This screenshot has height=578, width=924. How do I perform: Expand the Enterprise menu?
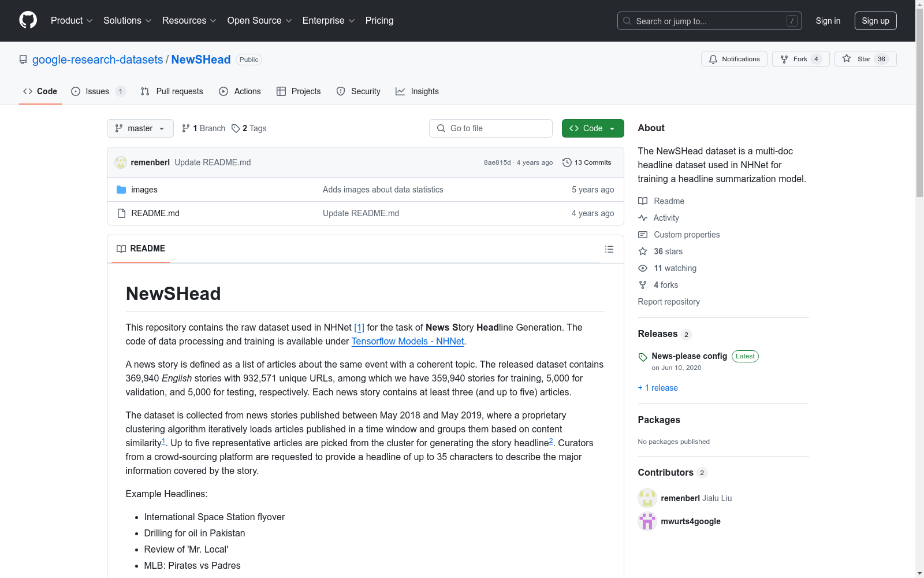click(329, 21)
